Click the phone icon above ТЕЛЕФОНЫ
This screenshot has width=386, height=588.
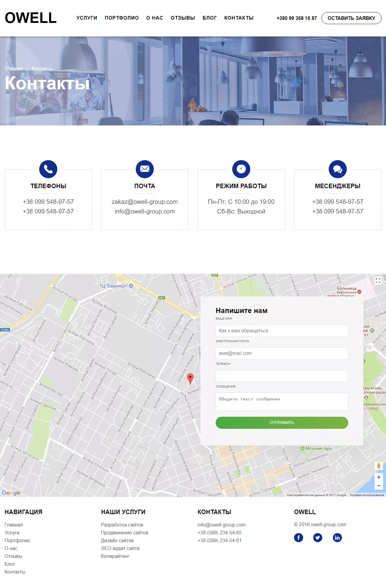click(x=48, y=169)
